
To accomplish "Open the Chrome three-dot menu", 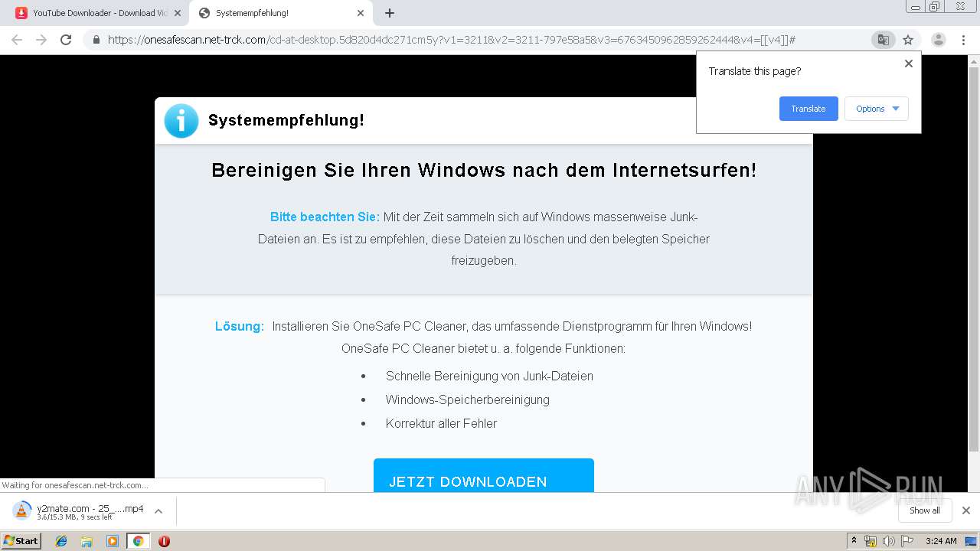I will 963,40.
